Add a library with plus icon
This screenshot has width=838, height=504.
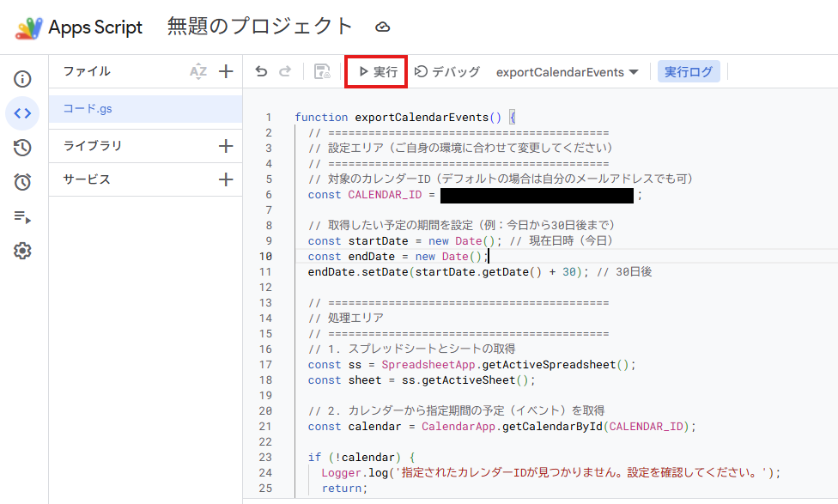point(226,146)
